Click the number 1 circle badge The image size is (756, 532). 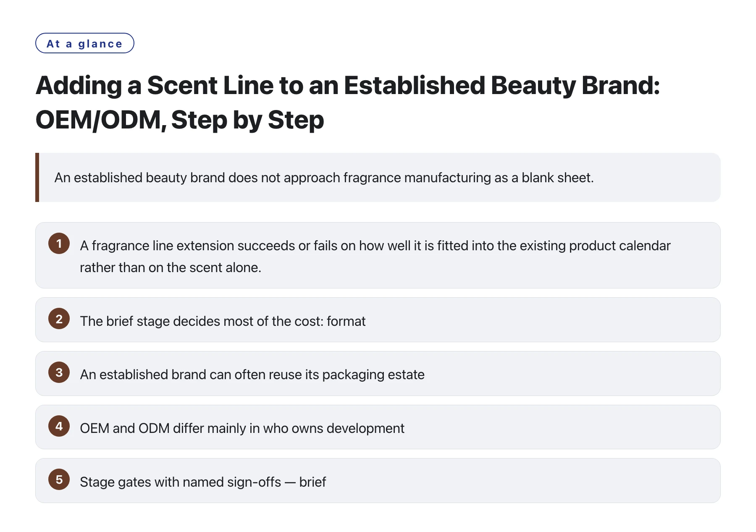coord(59,244)
